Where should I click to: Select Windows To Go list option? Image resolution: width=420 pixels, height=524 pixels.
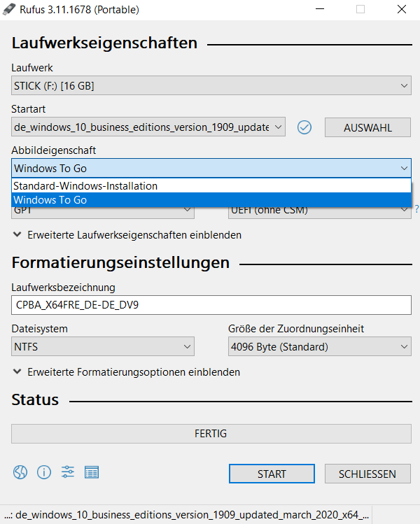[211, 200]
